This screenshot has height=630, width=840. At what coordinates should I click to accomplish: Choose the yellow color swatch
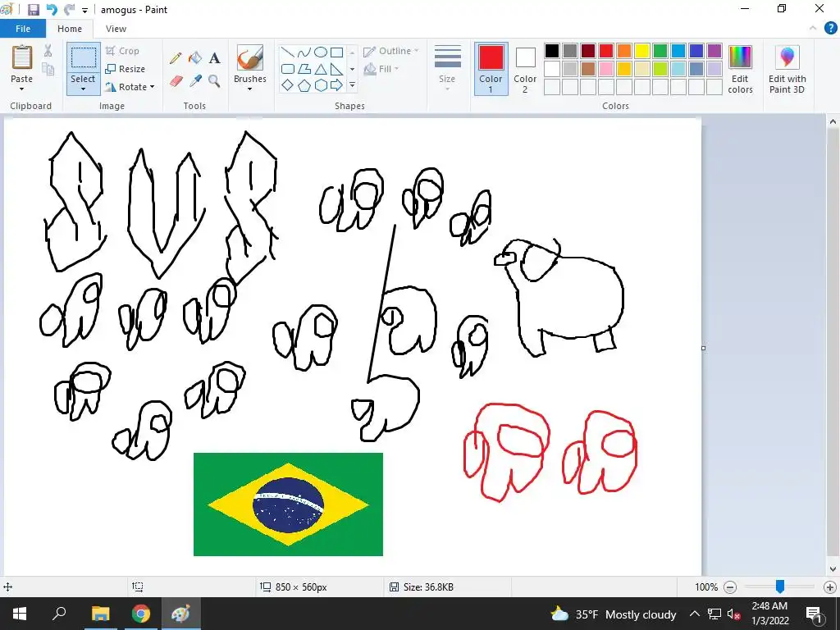[642, 51]
